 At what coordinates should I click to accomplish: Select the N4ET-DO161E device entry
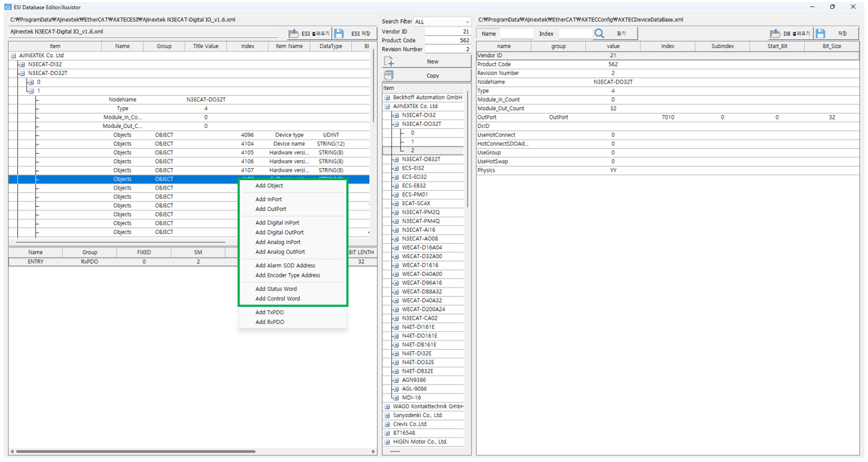420,335
